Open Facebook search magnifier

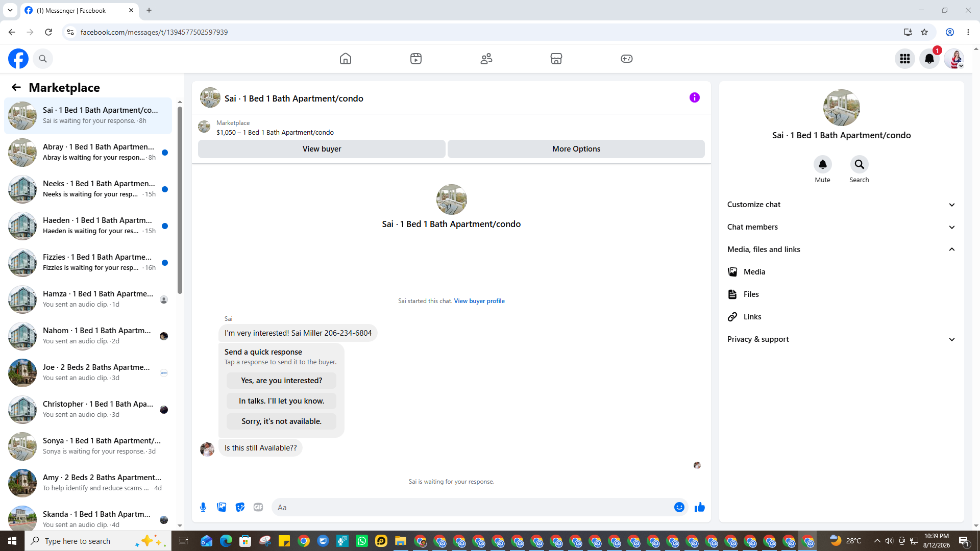(43, 59)
